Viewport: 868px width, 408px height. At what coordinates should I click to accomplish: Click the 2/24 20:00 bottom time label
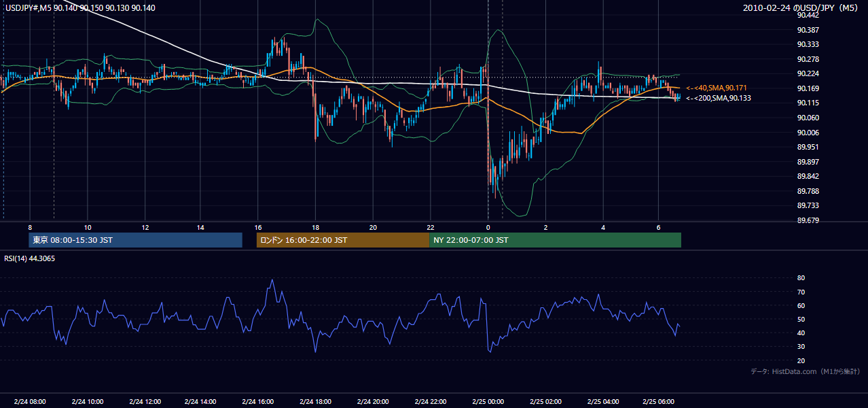coord(373,401)
